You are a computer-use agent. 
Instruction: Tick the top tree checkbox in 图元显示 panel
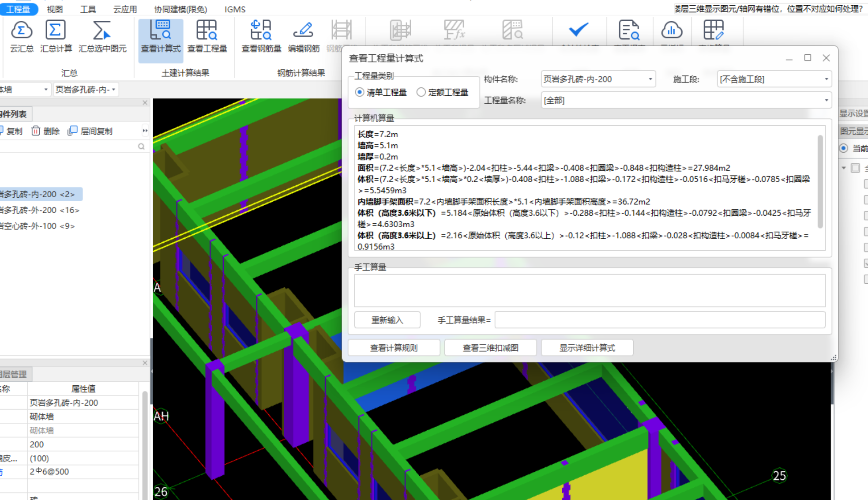point(855,168)
